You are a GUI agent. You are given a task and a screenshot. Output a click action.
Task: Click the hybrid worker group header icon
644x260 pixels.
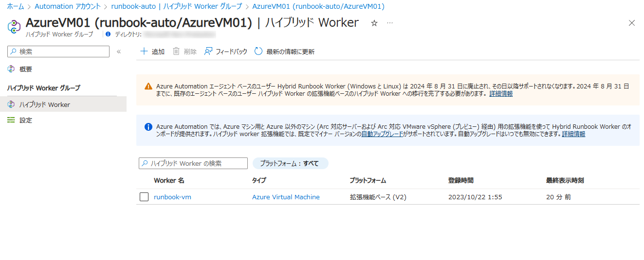[x=15, y=26]
